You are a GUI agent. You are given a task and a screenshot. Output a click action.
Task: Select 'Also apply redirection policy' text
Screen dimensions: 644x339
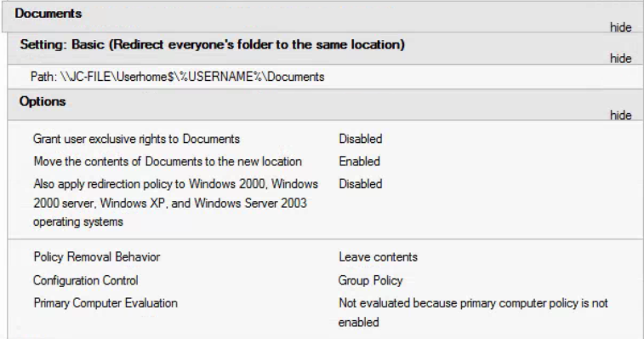(175, 203)
